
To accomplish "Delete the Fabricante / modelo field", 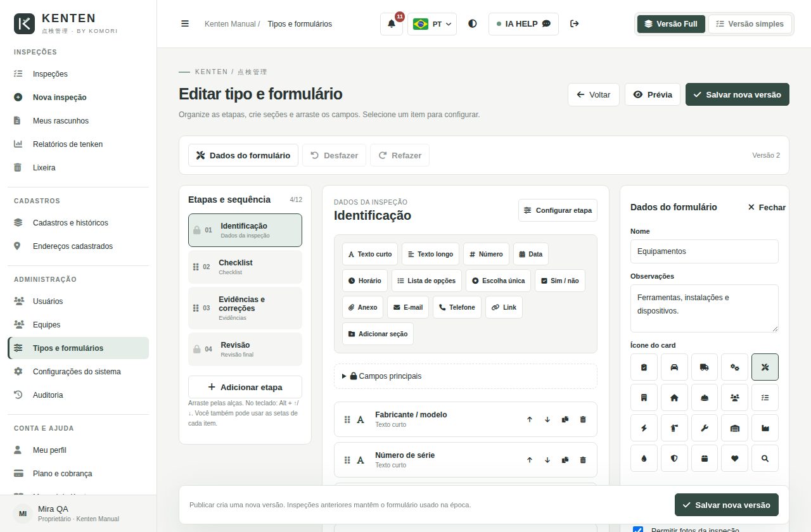I will click(x=583, y=419).
